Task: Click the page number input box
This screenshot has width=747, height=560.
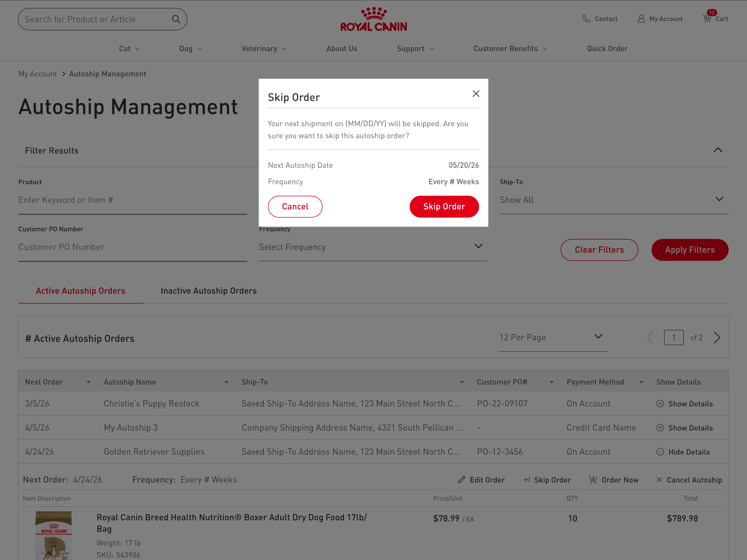Action: pyautogui.click(x=673, y=337)
